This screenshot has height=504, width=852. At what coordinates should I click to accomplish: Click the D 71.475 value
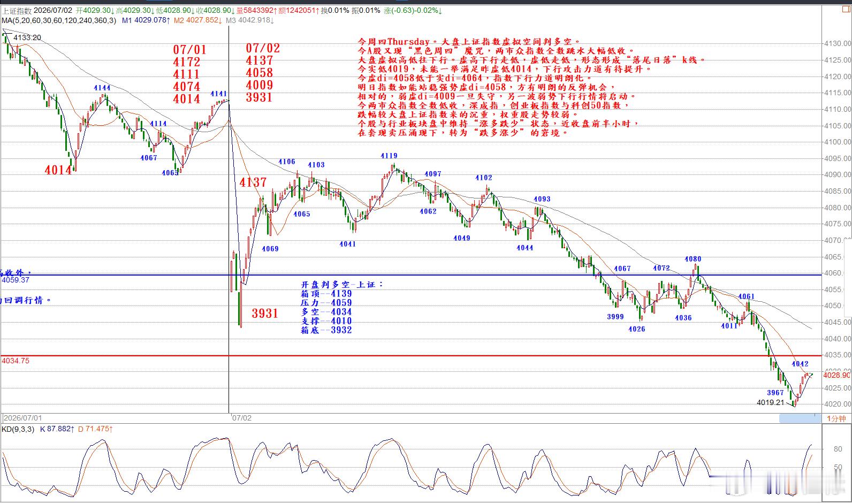pos(95,429)
